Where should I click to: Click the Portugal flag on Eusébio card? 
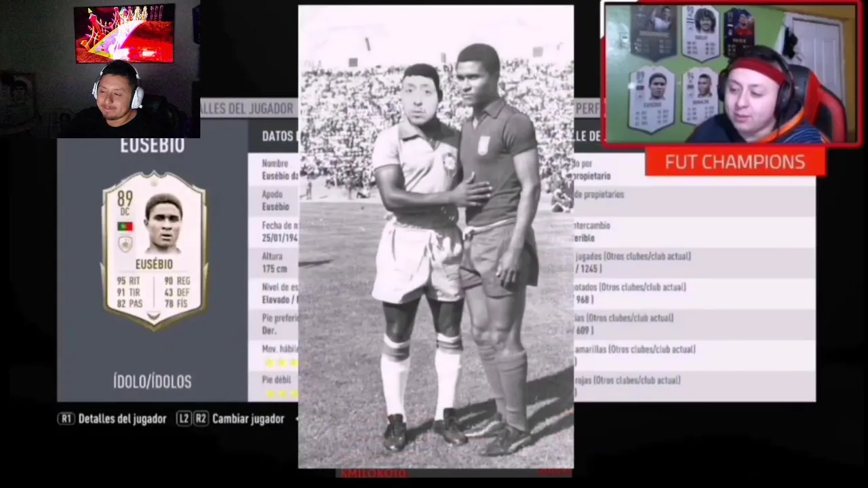click(x=125, y=226)
